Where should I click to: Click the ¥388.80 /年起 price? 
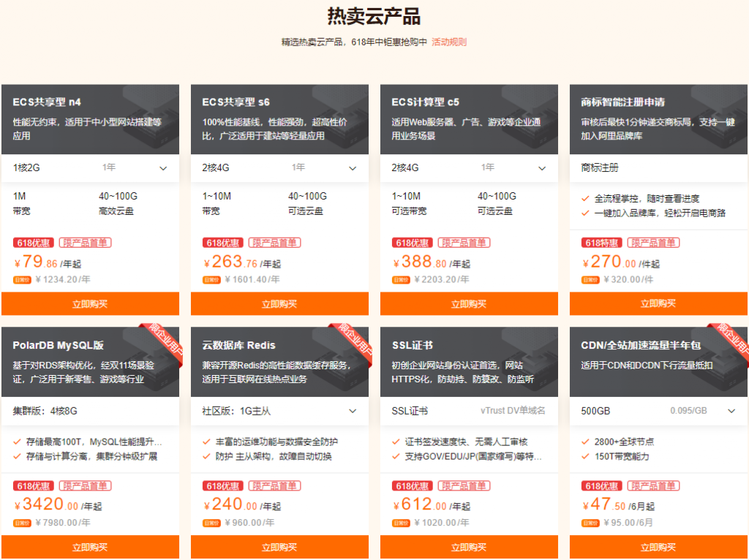point(432,262)
